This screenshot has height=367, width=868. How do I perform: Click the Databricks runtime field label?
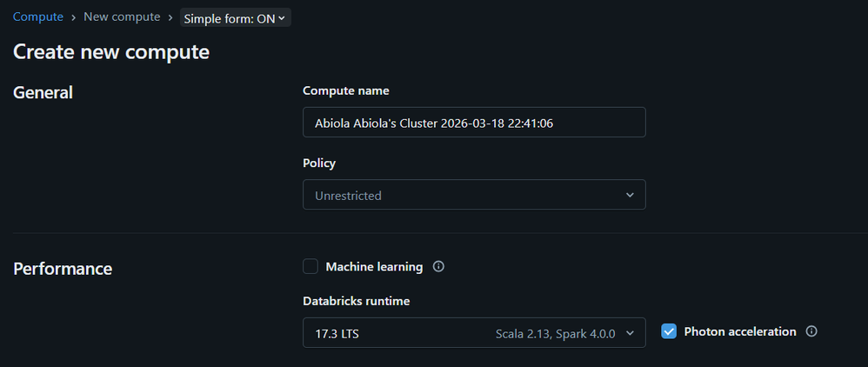pyautogui.click(x=356, y=301)
